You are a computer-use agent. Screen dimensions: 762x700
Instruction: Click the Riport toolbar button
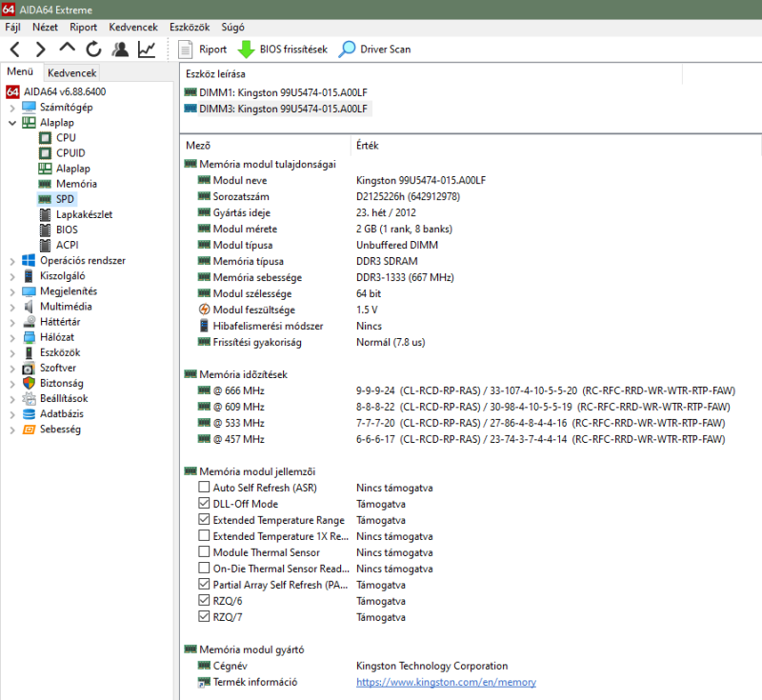tap(203, 50)
